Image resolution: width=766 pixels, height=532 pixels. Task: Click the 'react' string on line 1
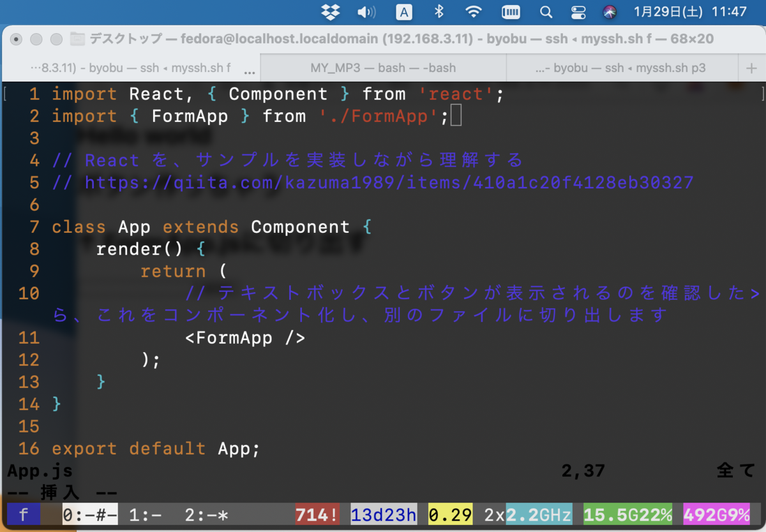point(456,94)
